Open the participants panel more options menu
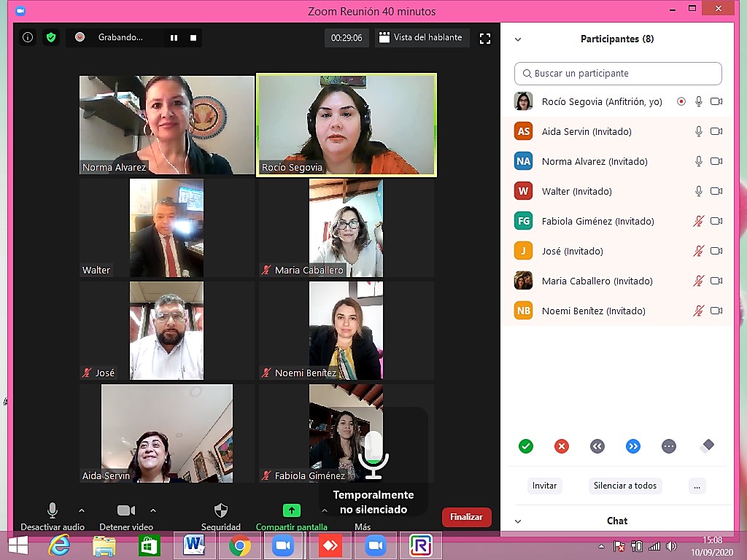This screenshot has height=560, width=747. tap(697, 486)
